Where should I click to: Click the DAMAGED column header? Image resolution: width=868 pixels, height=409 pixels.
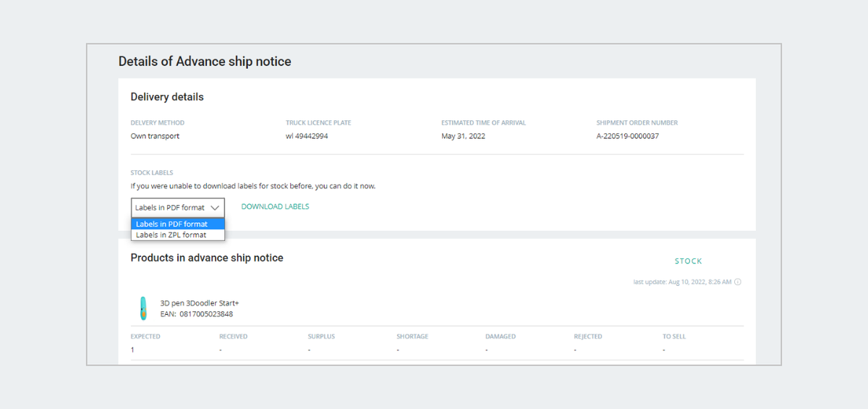[501, 337]
